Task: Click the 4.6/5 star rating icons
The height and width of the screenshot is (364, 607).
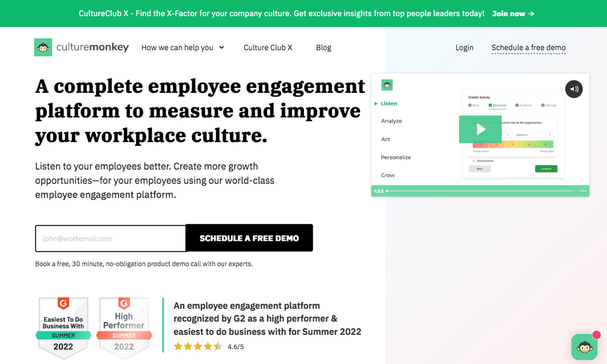Action: pos(197,347)
